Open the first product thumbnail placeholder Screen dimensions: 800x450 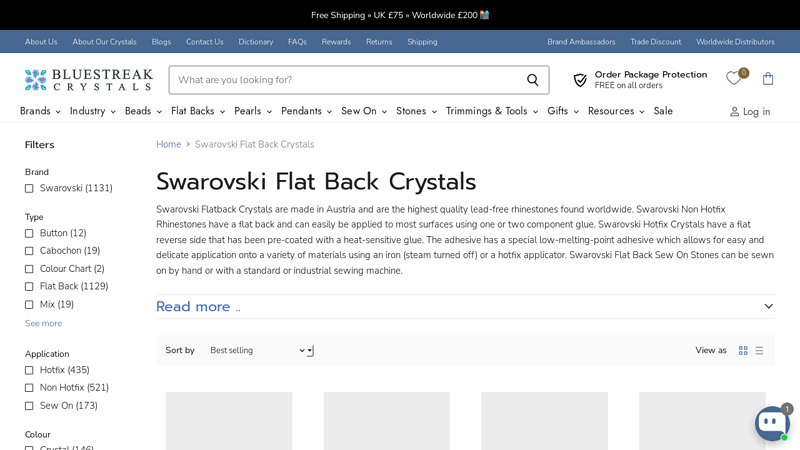coord(229,421)
